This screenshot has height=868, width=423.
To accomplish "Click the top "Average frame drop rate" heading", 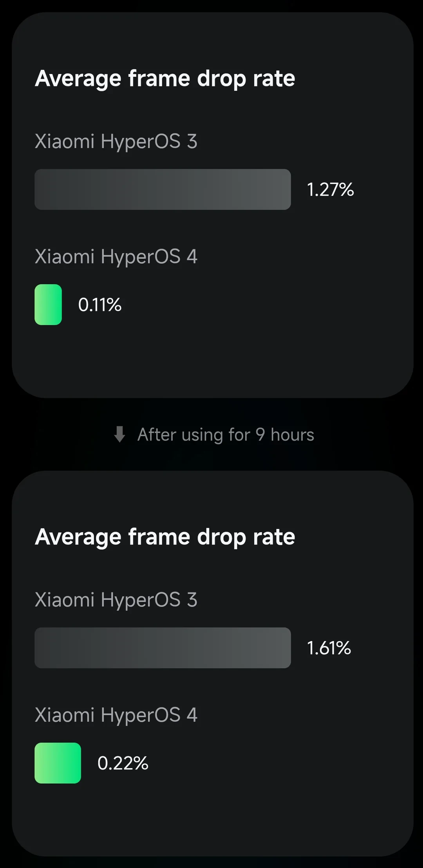I will pyautogui.click(x=165, y=79).
